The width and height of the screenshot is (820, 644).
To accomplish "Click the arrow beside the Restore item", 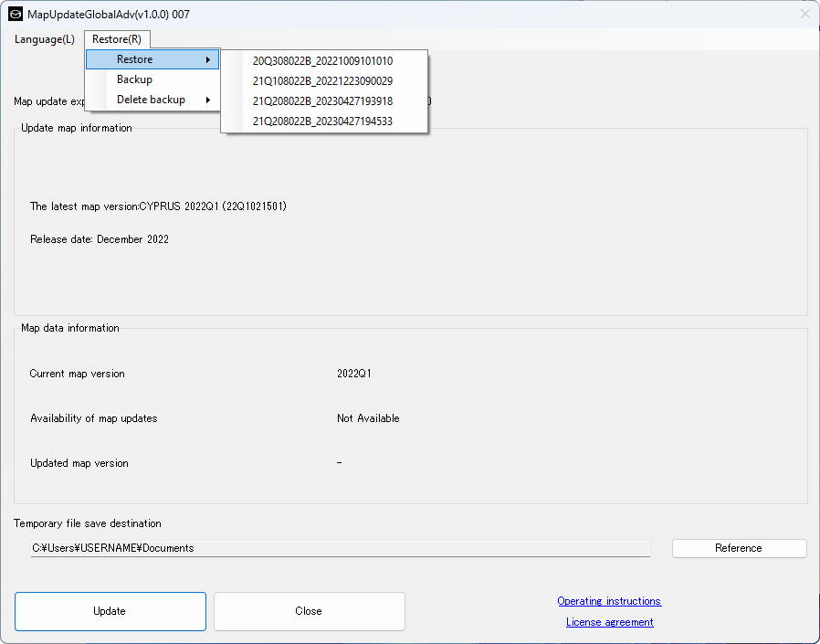I will [208, 60].
